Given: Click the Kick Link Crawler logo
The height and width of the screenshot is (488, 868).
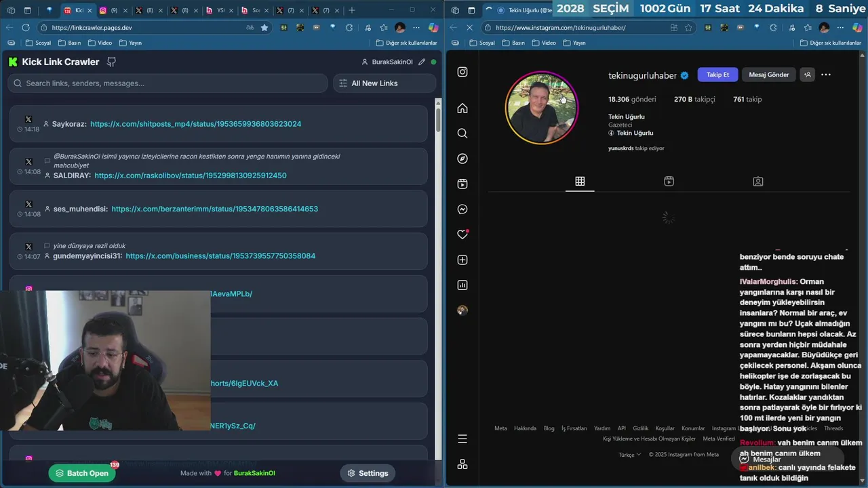Looking at the screenshot, I should point(13,62).
